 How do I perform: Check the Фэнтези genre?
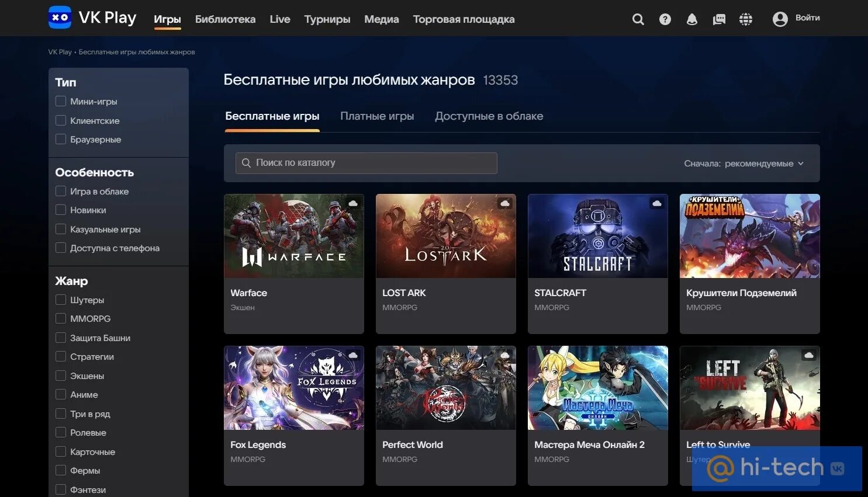[61, 489]
